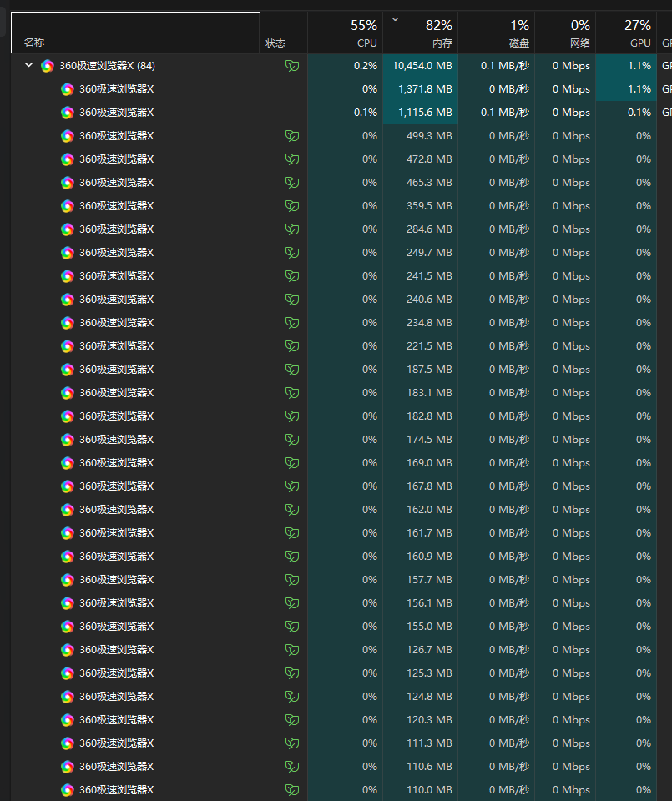Viewport: 672px width, 801px height.
Task: Click browser icon in the 1,371.8 MB row
Action: (x=68, y=89)
